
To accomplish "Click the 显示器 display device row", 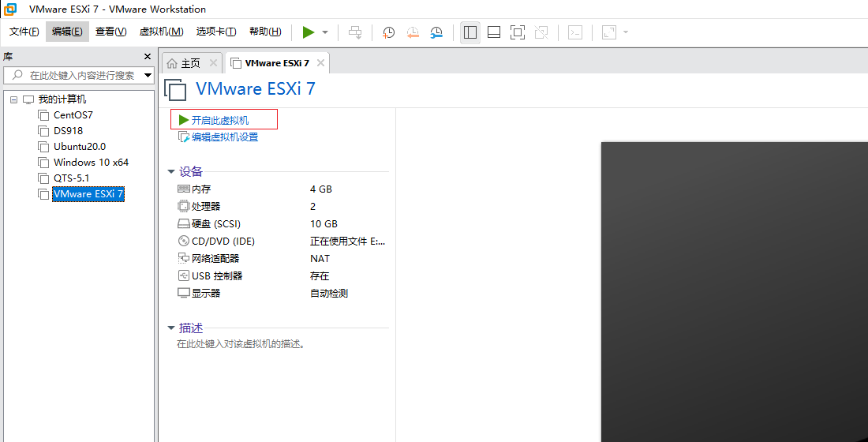I will (281, 293).
